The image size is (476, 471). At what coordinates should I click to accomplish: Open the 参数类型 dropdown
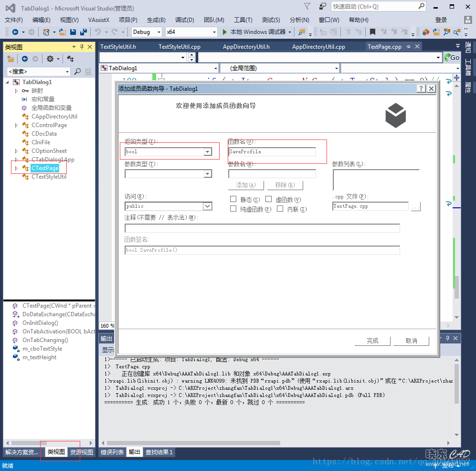coord(208,174)
